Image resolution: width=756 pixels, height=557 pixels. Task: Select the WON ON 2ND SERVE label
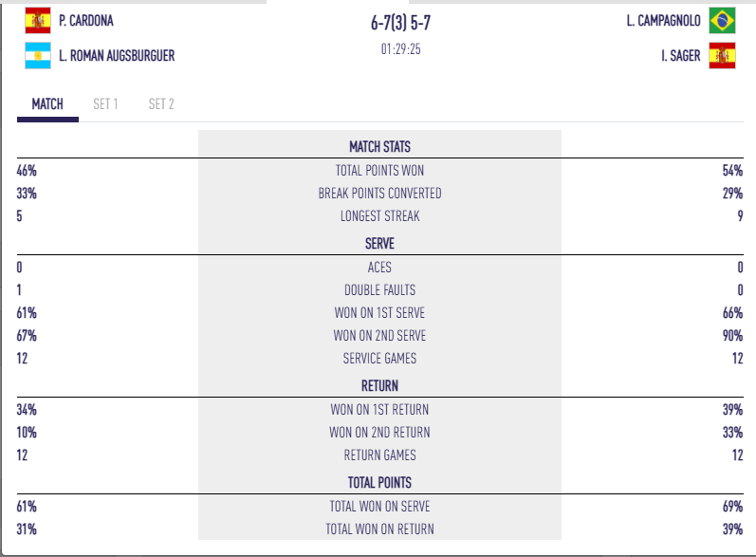pos(379,336)
